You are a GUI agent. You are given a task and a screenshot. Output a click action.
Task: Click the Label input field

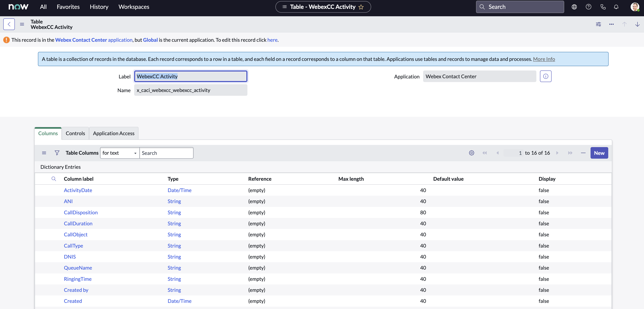191,76
